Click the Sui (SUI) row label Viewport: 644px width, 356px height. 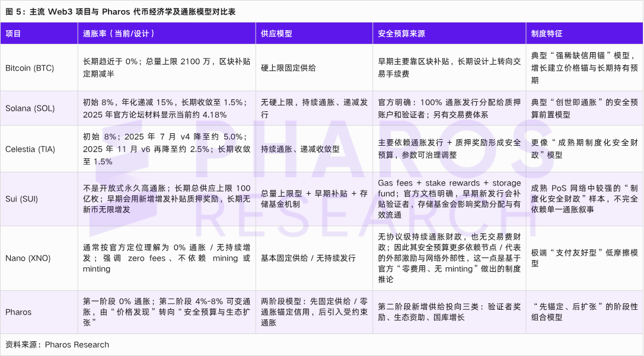pos(21,199)
